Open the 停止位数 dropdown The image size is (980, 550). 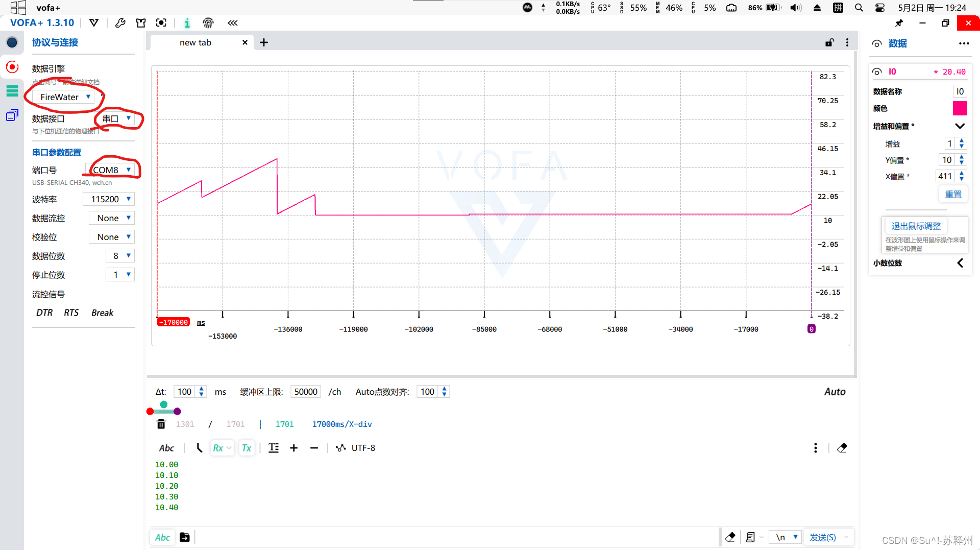120,275
